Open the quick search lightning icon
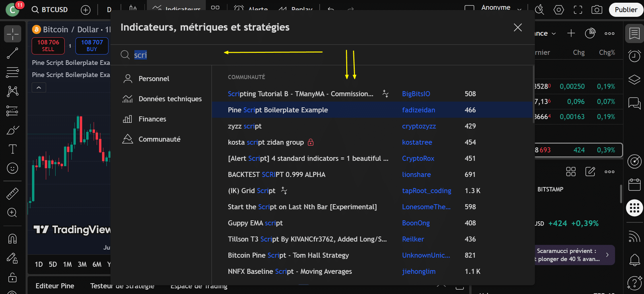The height and width of the screenshot is (294, 644). point(540,10)
